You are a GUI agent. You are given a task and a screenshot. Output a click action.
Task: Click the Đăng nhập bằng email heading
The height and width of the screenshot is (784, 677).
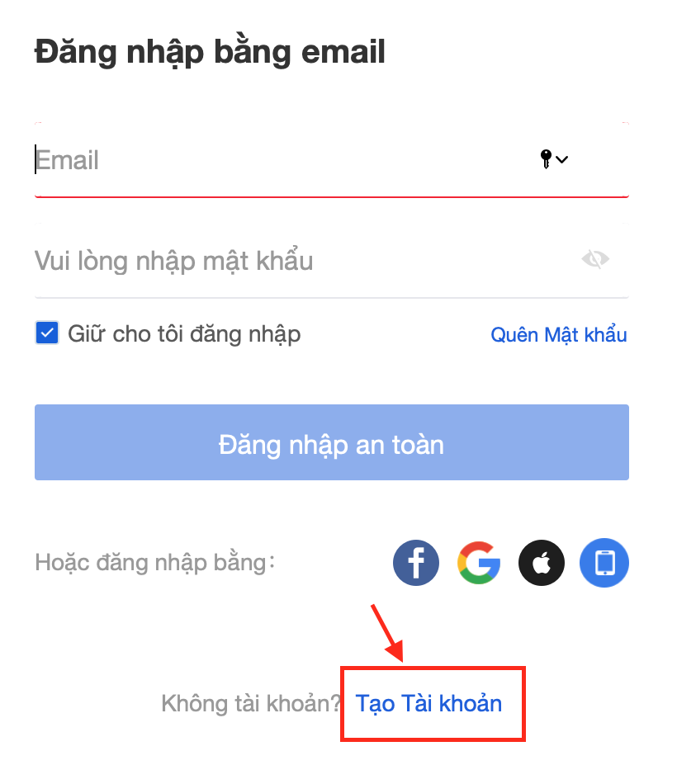[210, 51]
